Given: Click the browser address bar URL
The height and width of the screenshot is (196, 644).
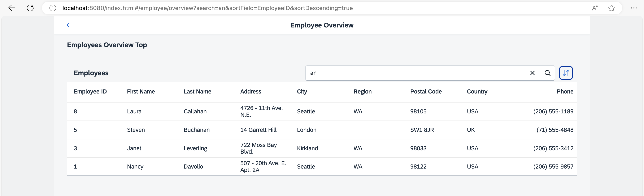Looking at the screenshot, I should [x=208, y=8].
